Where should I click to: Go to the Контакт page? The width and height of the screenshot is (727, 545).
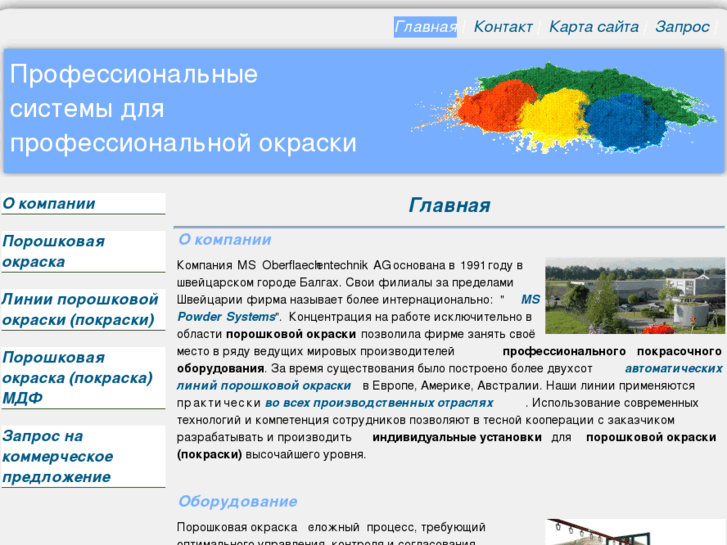tap(503, 27)
